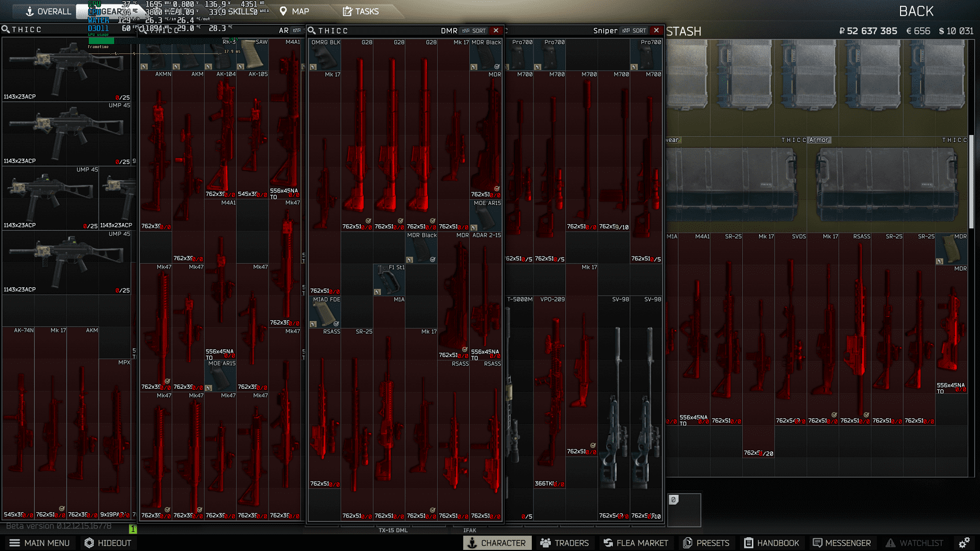Open the MAIN MENU
Image resolution: width=980 pixels, height=551 pixels.
[x=39, y=543]
